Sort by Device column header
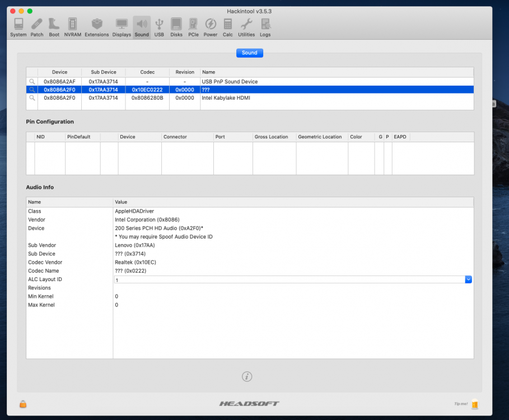This screenshot has height=420, width=509. [59, 72]
